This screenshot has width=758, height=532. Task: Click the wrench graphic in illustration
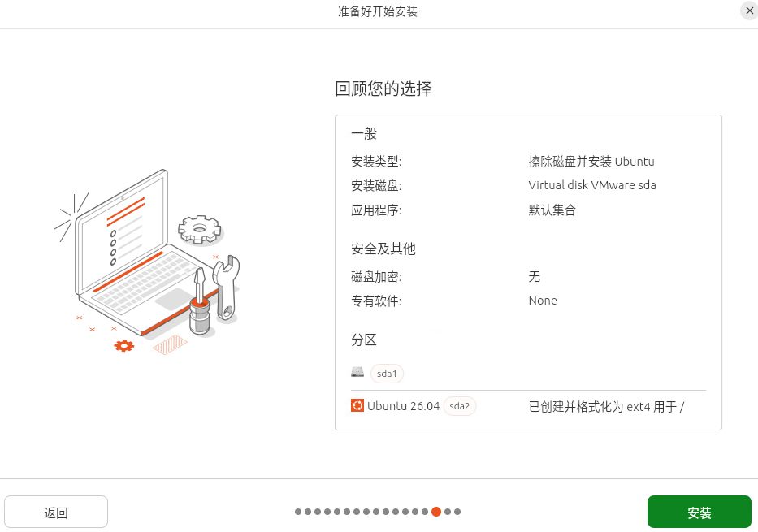click(226, 288)
